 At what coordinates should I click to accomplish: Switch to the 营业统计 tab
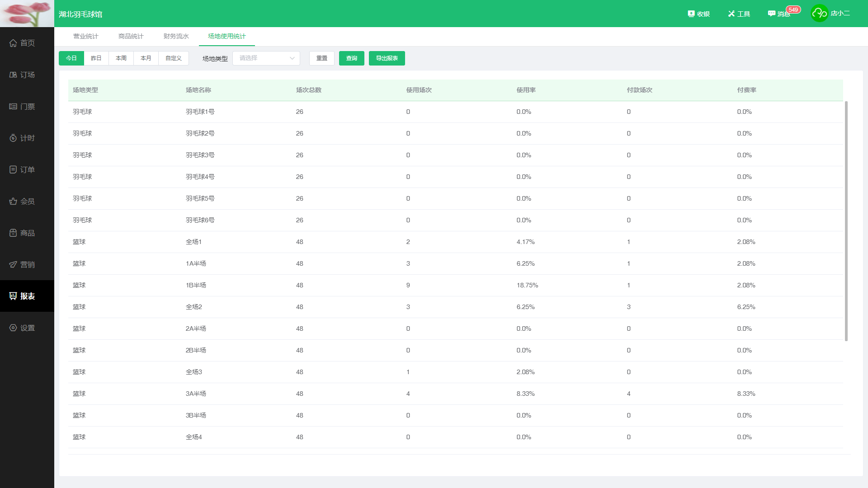tap(85, 36)
